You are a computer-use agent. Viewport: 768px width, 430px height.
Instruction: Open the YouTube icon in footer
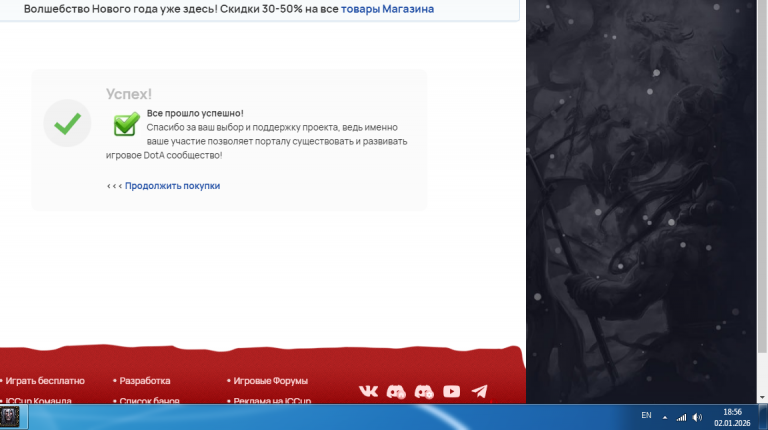tap(452, 391)
